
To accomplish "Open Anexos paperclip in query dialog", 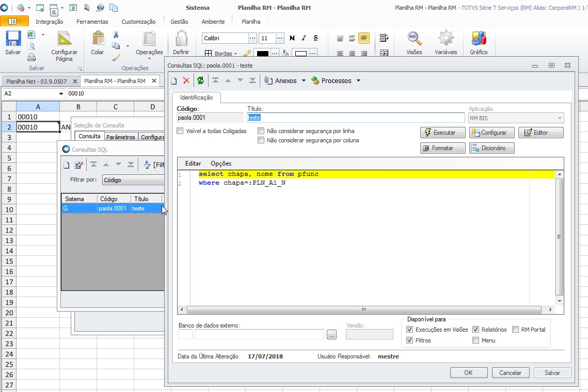I will (x=280, y=80).
